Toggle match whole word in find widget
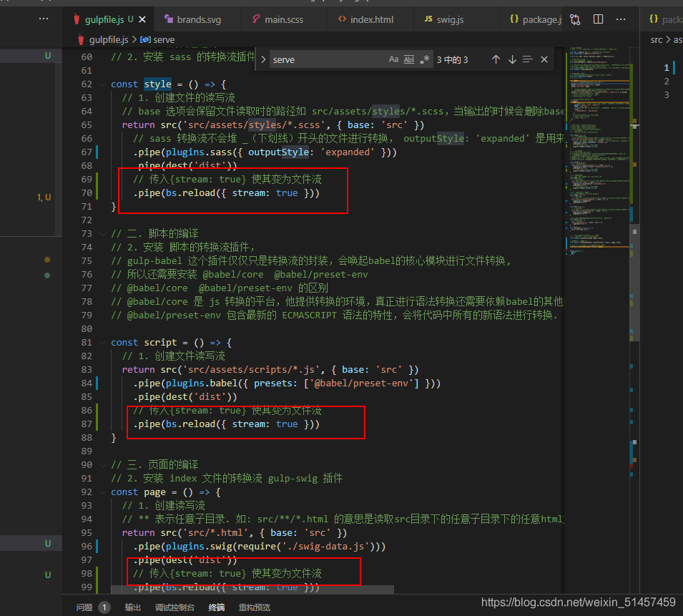The image size is (683, 616). click(x=409, y=59)
